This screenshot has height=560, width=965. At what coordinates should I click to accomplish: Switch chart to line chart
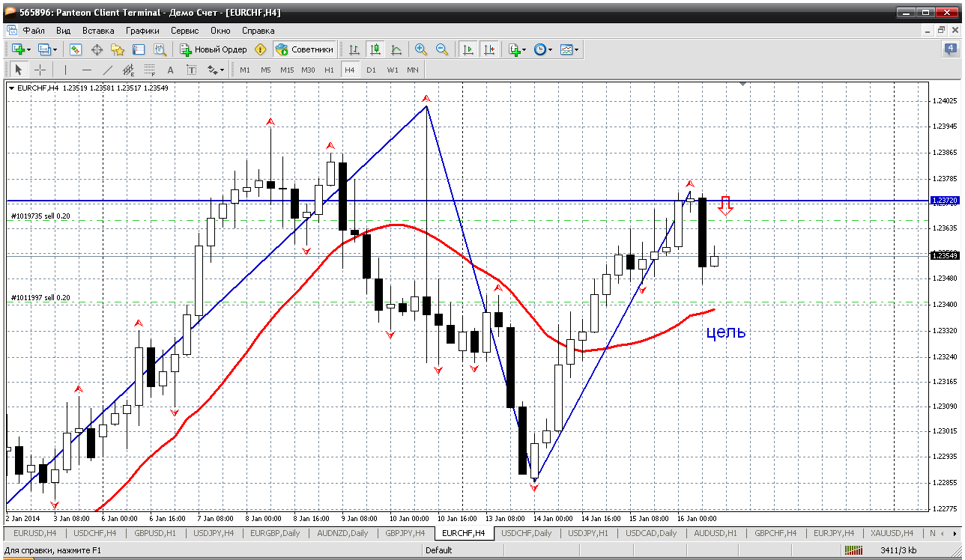click(x=396, y=49)
